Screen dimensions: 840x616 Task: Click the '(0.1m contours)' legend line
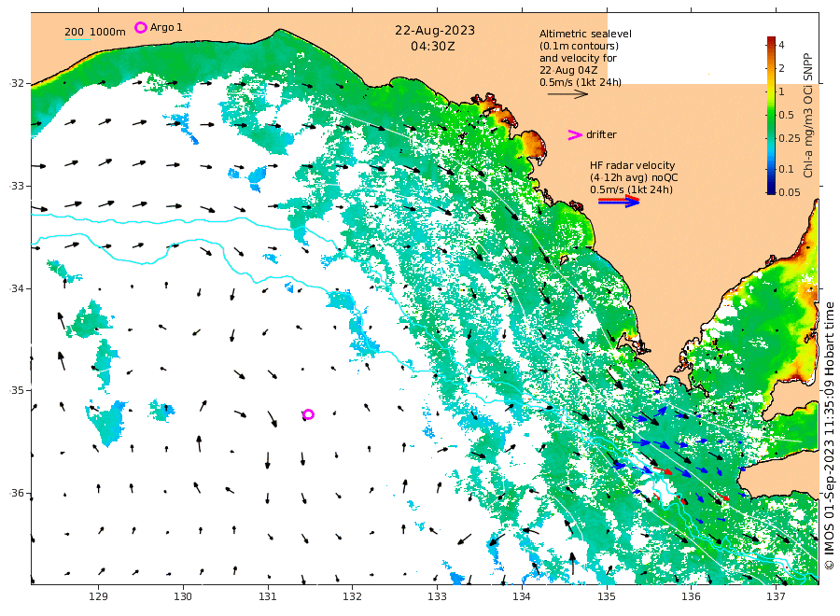tap(579, 46)
